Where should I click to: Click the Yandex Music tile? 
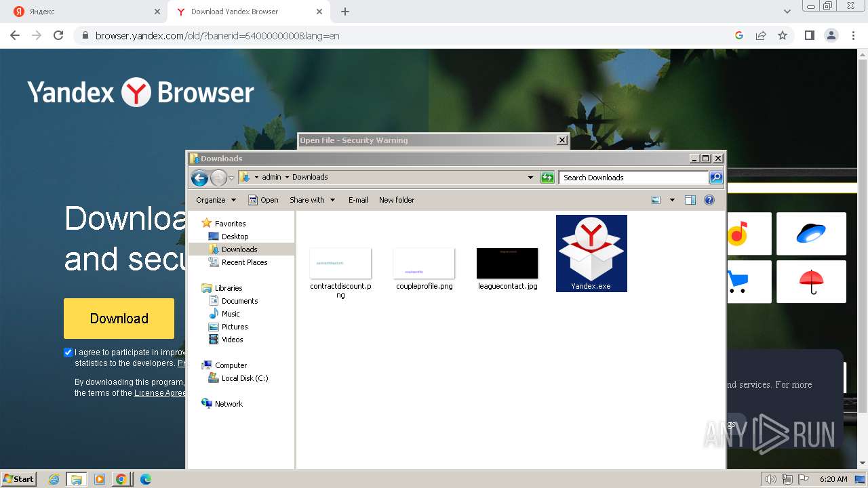[749, 234]
